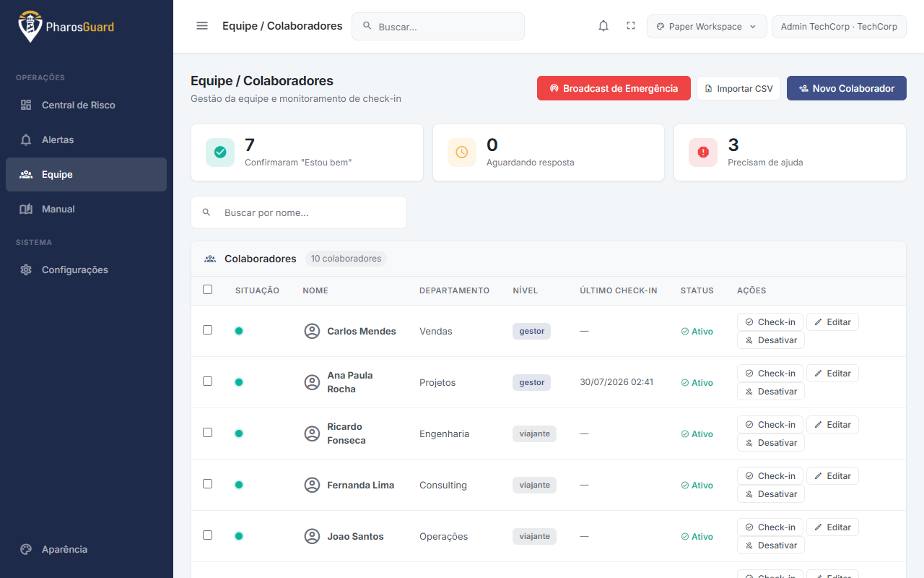Edit Joao Santos' record

click(x=832, y=527)
